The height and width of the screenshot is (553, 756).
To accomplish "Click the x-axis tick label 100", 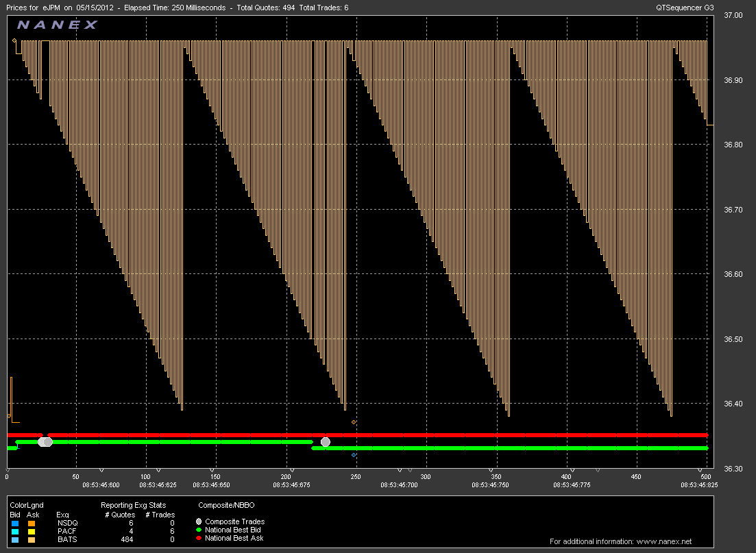I will (145, 477).
